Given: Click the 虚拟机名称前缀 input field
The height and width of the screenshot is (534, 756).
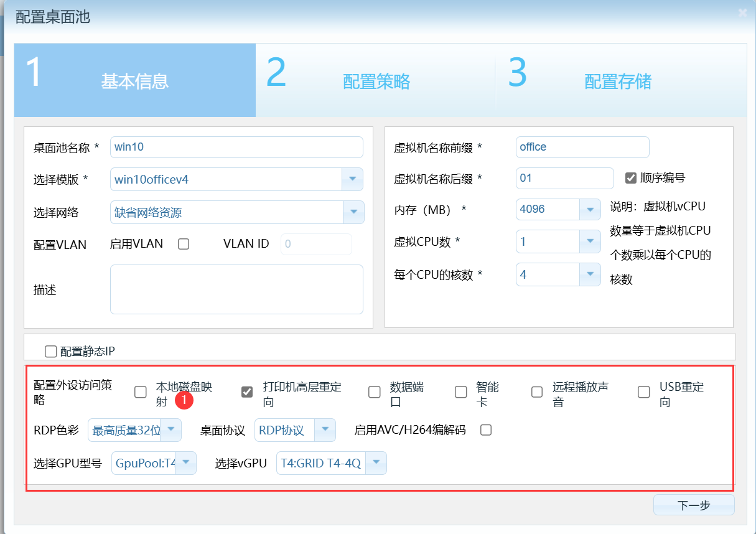Looking at the screenshot, I should [x=582, y=147].
